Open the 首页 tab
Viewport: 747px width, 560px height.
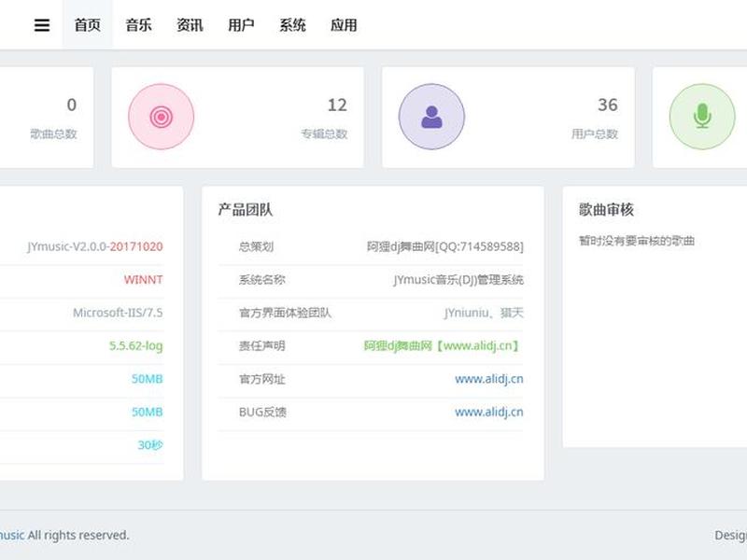coord(88,25)
